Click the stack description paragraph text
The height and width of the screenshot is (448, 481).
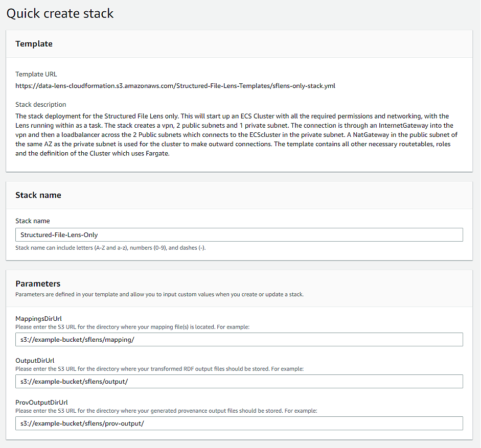pyautogui.click(x=236, y=135)
